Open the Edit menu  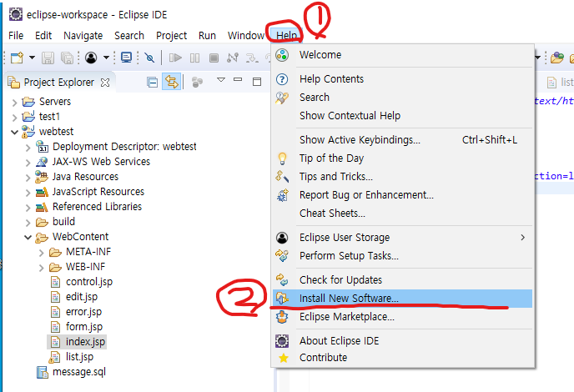click(x=43, y=36)
